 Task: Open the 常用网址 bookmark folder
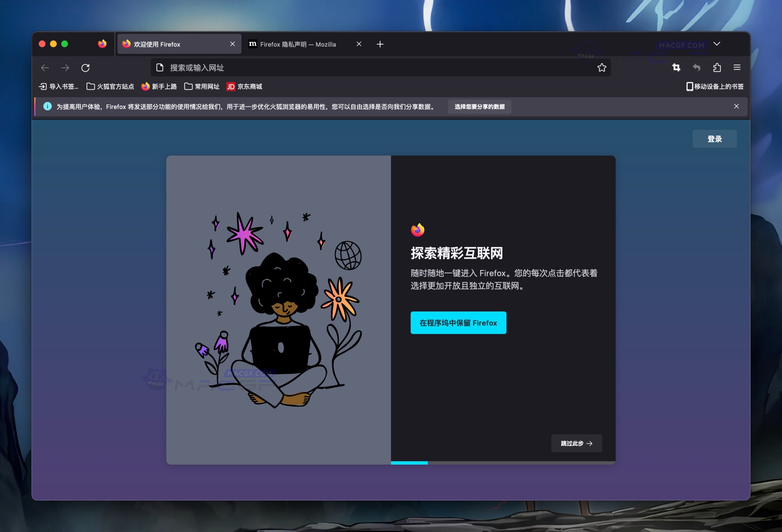click(201, 86)
